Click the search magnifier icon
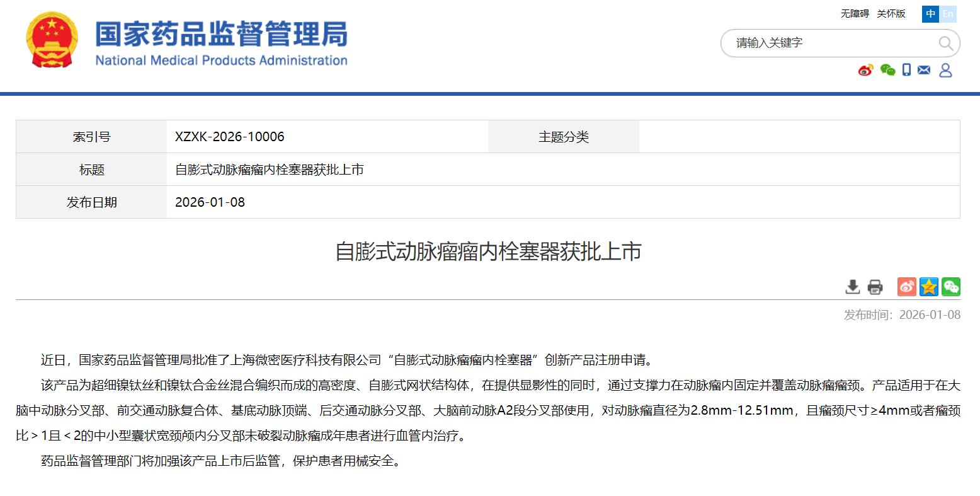 pyautogui.click(x=945, y=43)
